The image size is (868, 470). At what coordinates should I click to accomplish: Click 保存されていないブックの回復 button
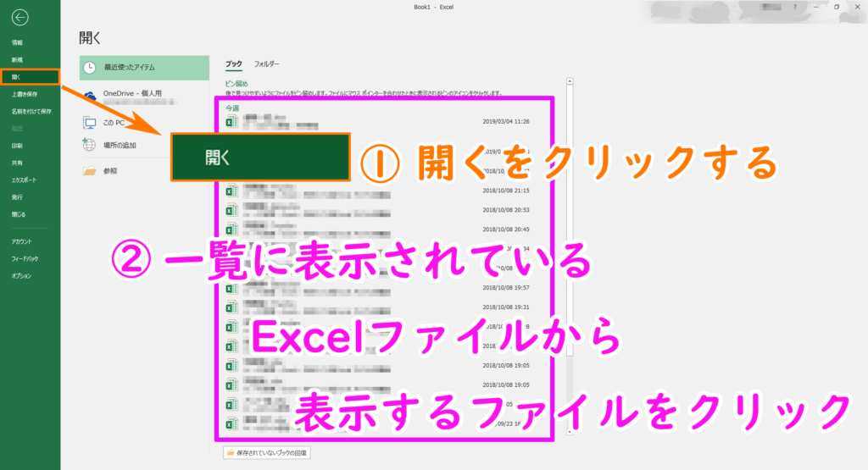[x=267, y=453]
